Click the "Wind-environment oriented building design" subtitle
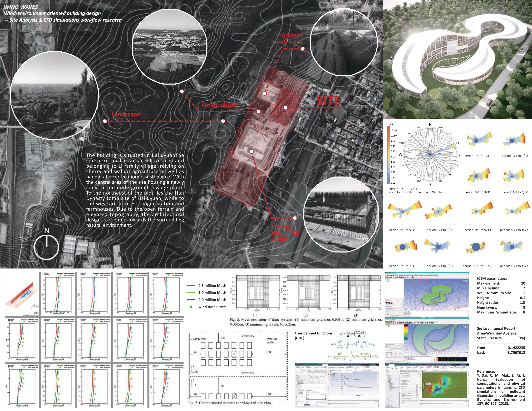The width and height of the screenshot is (532, 411). (52, 13)
